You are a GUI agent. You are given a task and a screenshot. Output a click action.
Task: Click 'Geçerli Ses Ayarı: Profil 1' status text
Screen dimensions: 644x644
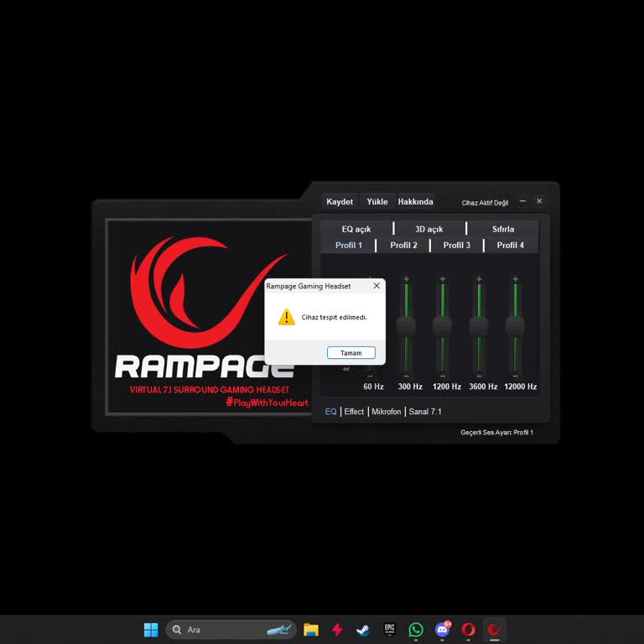(496, 433)
